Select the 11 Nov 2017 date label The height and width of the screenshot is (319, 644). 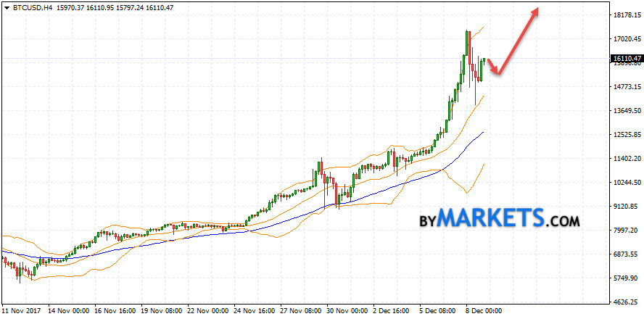[x=22, y=310]
